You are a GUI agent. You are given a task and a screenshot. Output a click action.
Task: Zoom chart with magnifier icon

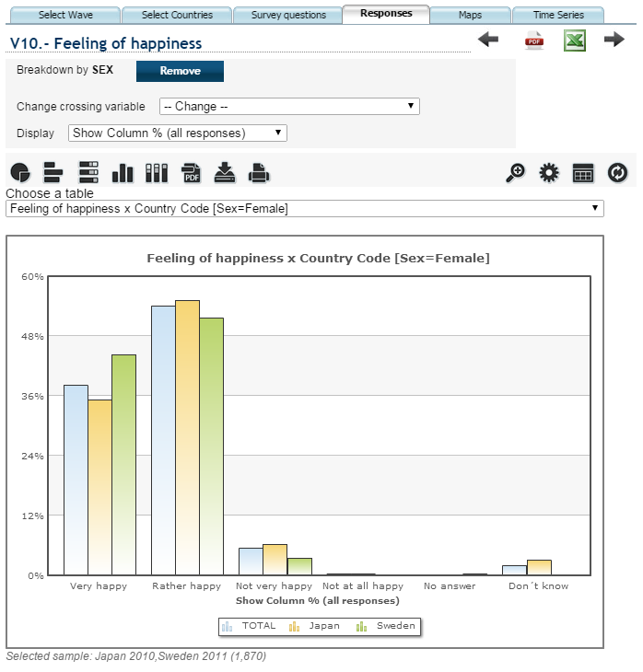pos(515,173)
